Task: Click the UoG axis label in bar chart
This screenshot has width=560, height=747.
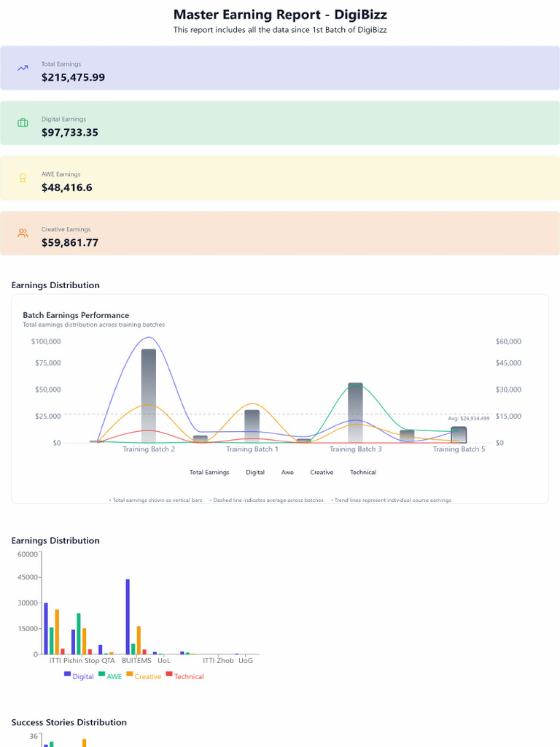Action: point(246,661)
